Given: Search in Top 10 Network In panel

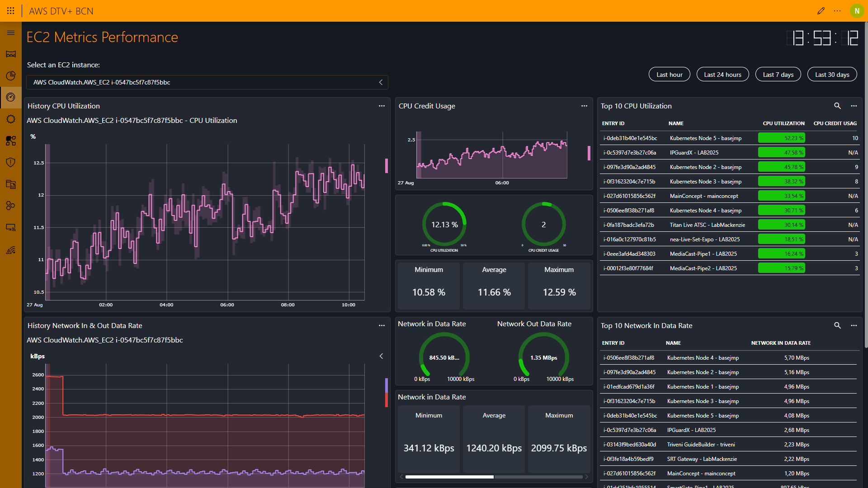Looking at the screenshot, I should click(837, 325).
